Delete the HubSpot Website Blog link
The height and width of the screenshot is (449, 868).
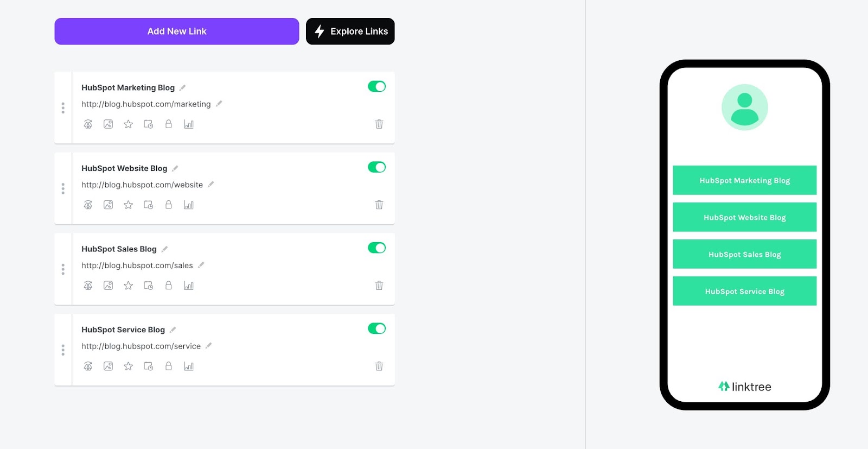click(379, 205)
